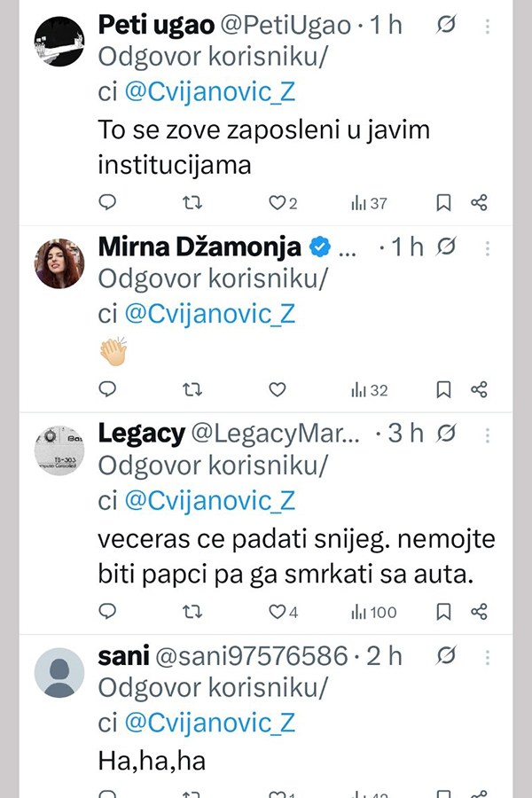This screenshot has height=798, width=532.
Task: Click the Grok circle icon on Legacy's tweet
Action: tap(447, 433)
